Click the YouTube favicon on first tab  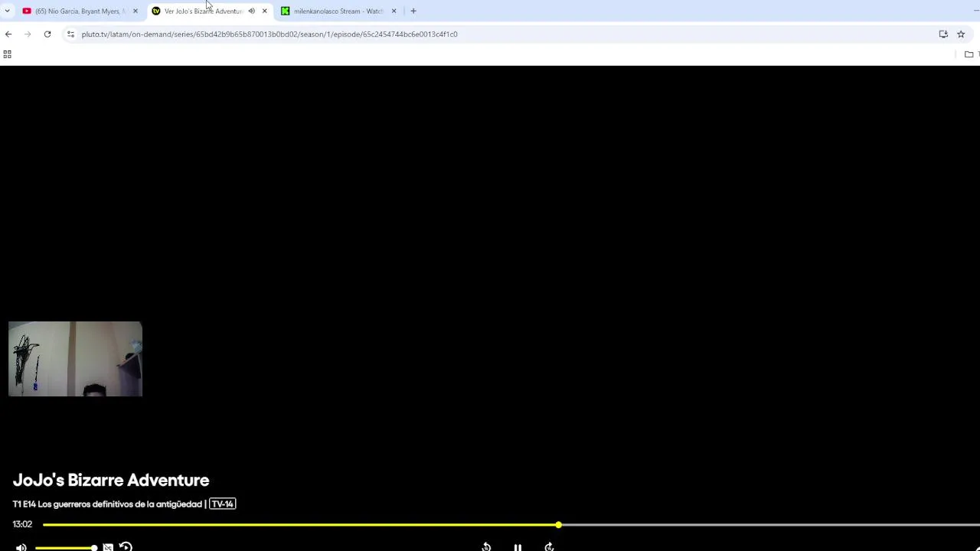27,11
